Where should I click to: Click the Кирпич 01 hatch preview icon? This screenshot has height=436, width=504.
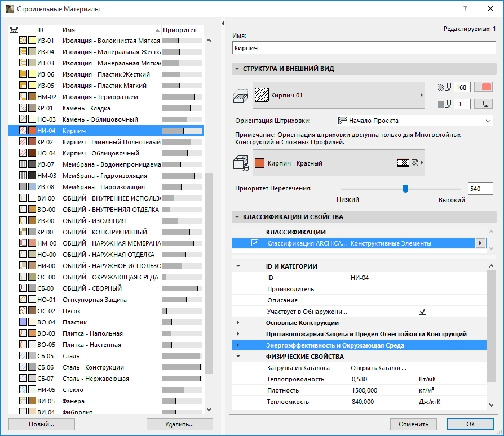click(x=262, y=95)
